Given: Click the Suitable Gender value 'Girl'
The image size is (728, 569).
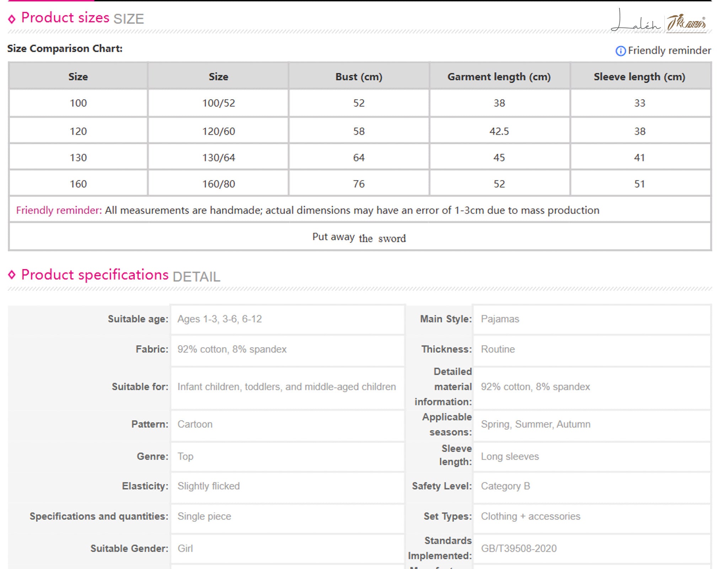Looking at the screenshot, I should point(185,548).
